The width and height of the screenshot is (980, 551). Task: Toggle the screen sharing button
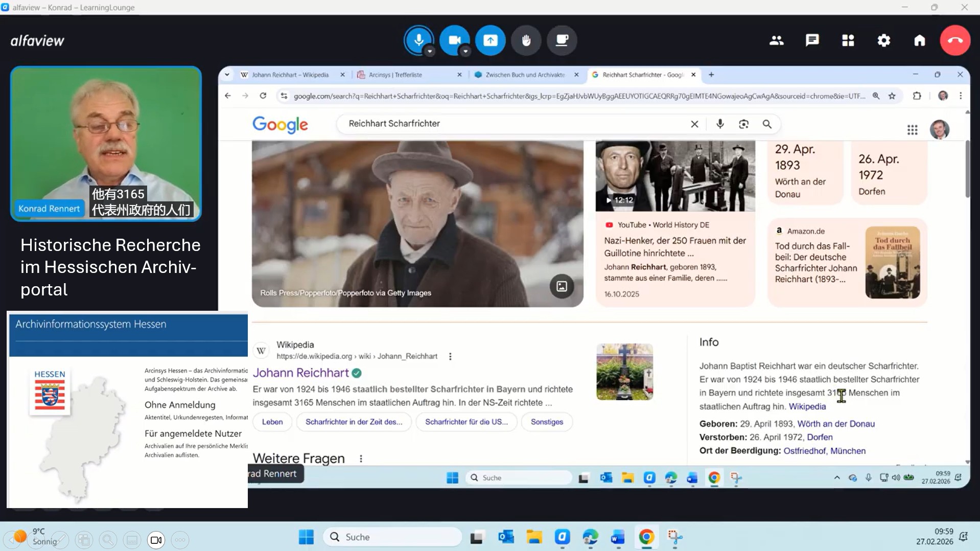click(490, 40)
